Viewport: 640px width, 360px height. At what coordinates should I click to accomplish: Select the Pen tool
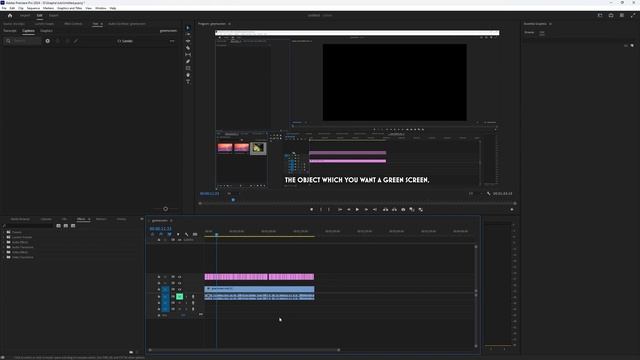pos(188,61)
